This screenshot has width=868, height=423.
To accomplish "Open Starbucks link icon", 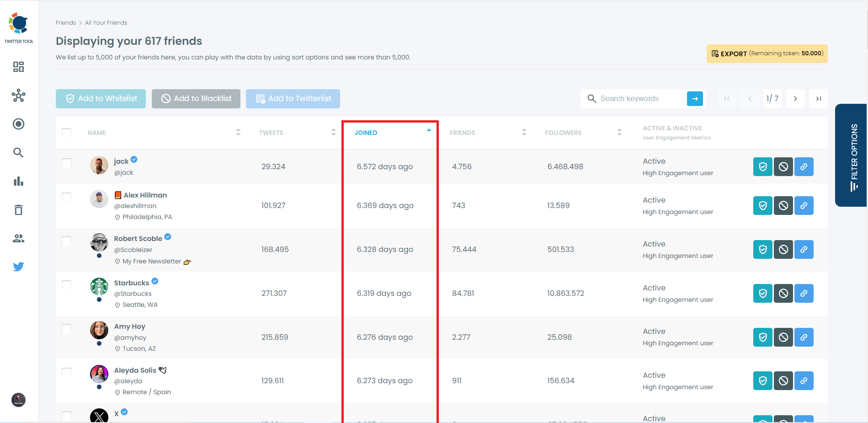I will 804,294.
